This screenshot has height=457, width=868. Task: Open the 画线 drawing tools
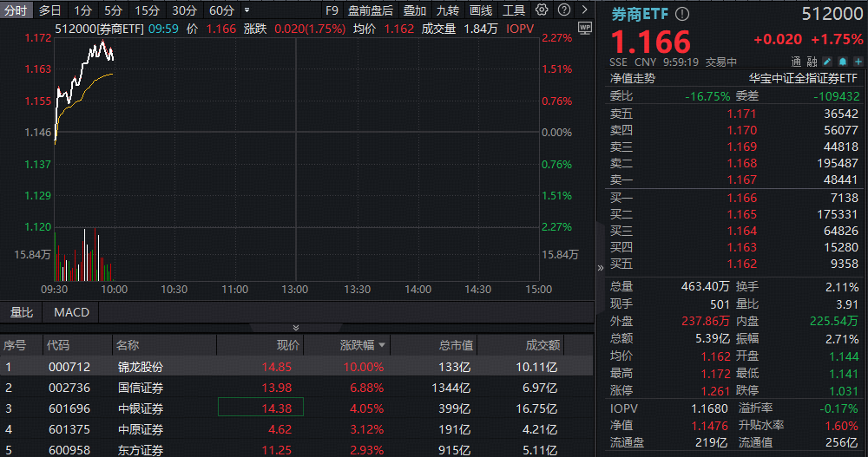coord(481,10)
